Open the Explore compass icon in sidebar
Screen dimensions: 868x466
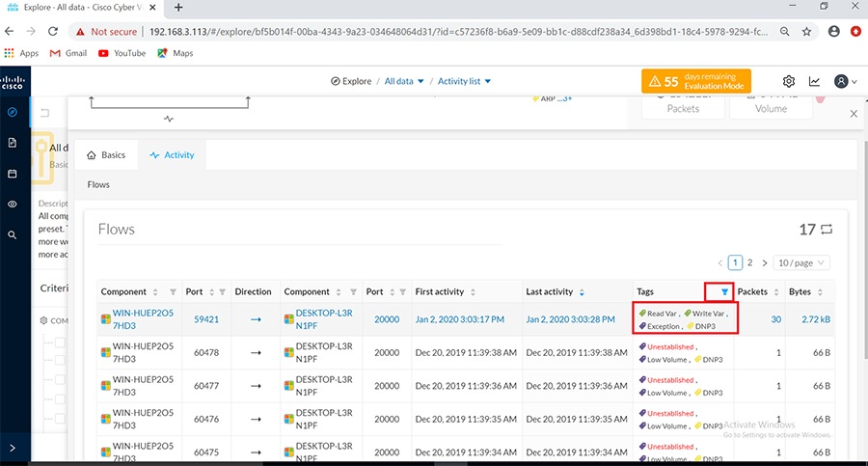13,112
